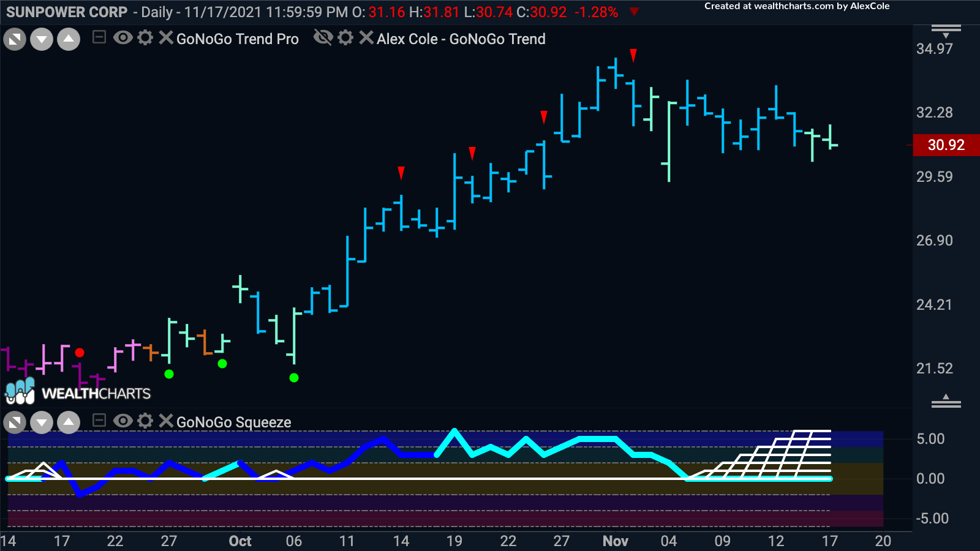The image size is (980, 551).
Task: Click the main chart pane expand diagonal arrow icon
Action: coord(15,40)
